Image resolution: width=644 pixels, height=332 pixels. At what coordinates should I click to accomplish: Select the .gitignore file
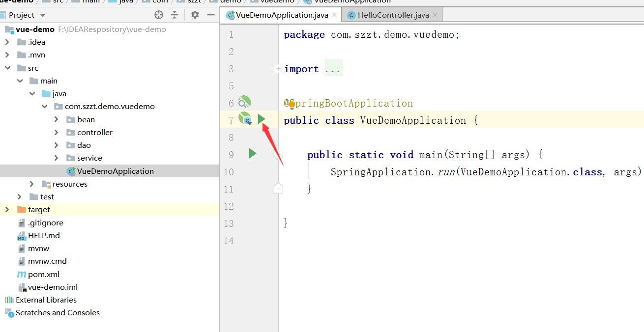[x=46, y=223]
